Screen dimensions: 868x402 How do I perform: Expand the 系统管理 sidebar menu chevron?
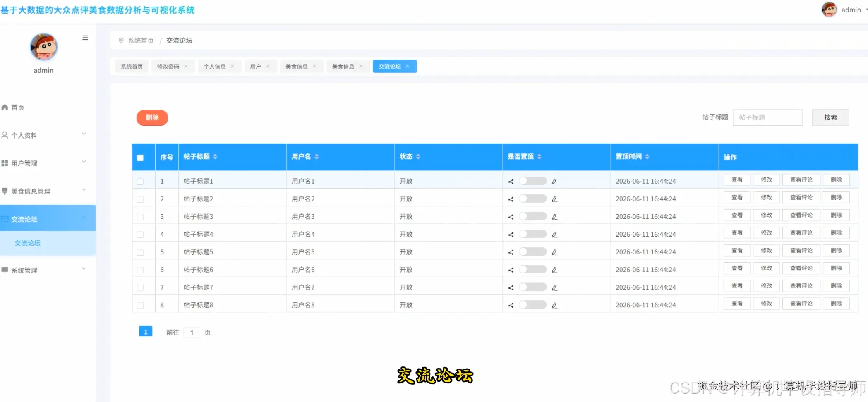[x=84, y=269]
